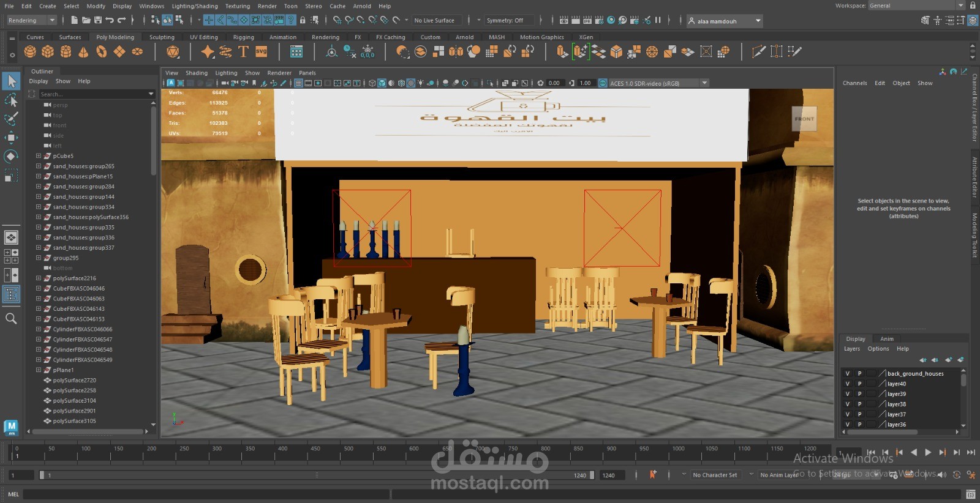
Task: Open the Arnold menu in menu bar
Action: (x=361, y=6)
